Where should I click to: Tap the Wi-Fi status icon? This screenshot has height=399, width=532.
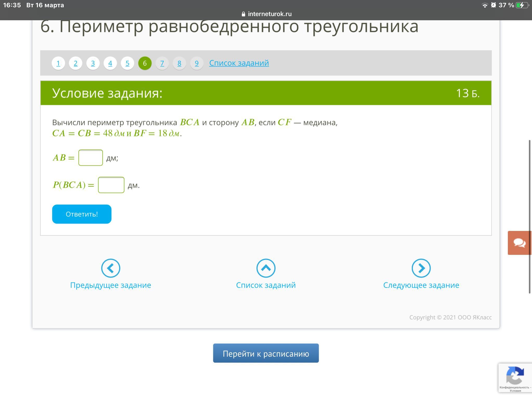point(484,5)
